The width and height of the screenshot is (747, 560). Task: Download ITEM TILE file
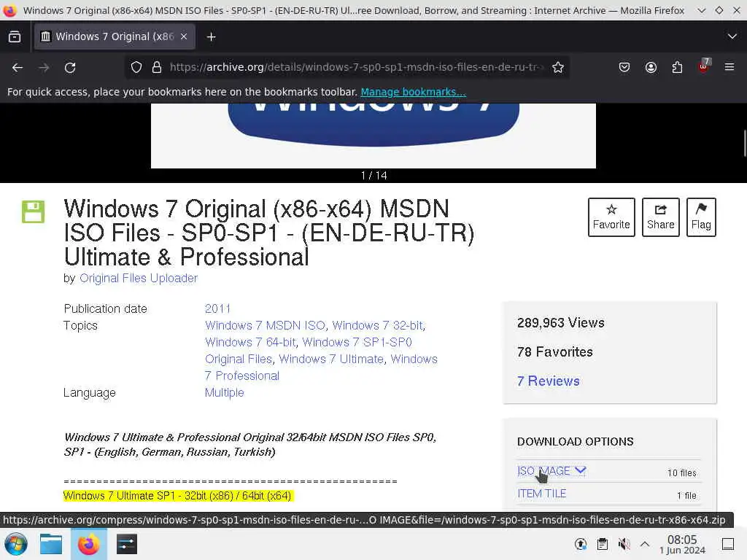pos(542,494)
